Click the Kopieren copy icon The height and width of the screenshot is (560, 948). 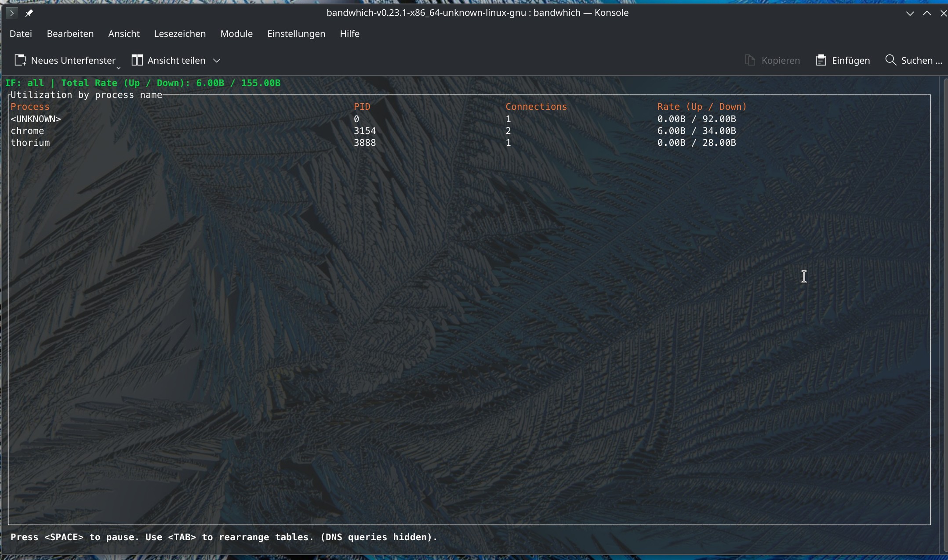(x=750, y=60)
